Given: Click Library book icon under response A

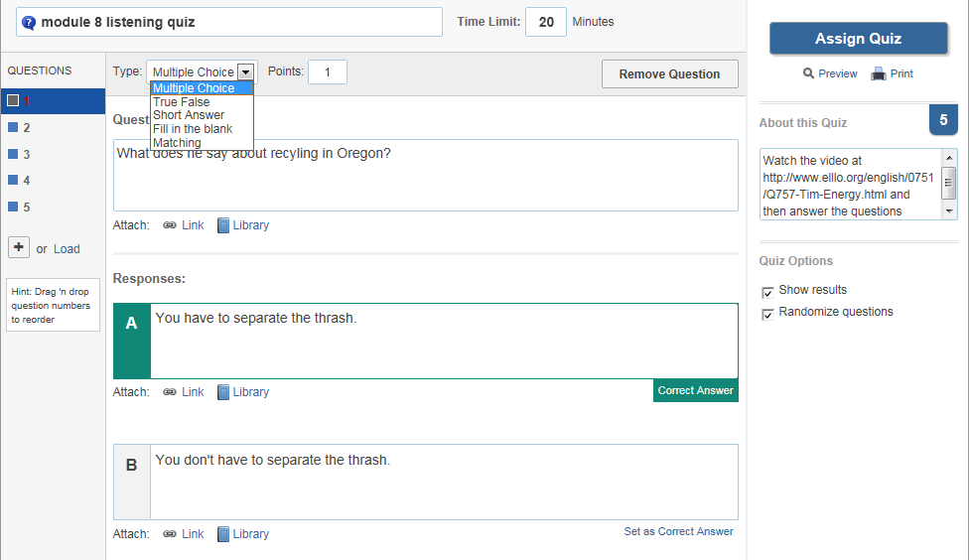Looking at the screenshot, I should pos(223,392).
